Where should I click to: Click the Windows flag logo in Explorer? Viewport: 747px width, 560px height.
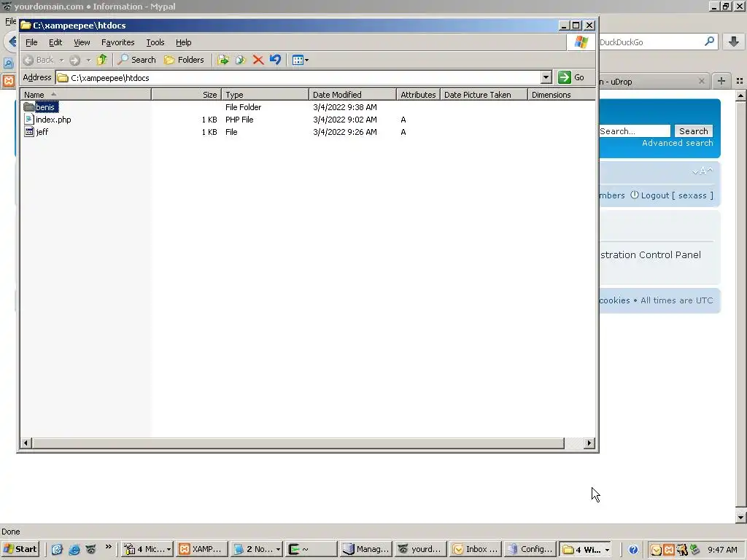[581, 42]
